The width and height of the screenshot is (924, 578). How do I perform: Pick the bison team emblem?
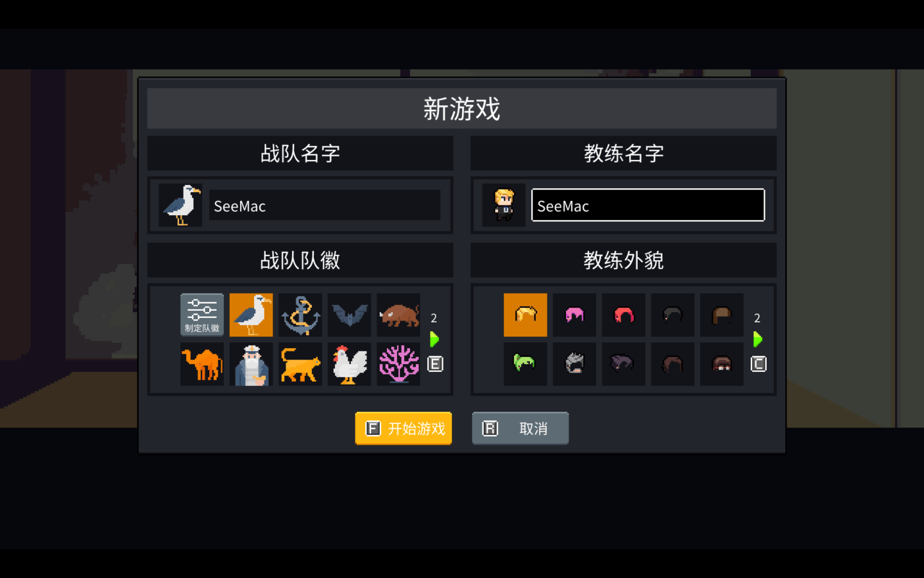point(398,315)
